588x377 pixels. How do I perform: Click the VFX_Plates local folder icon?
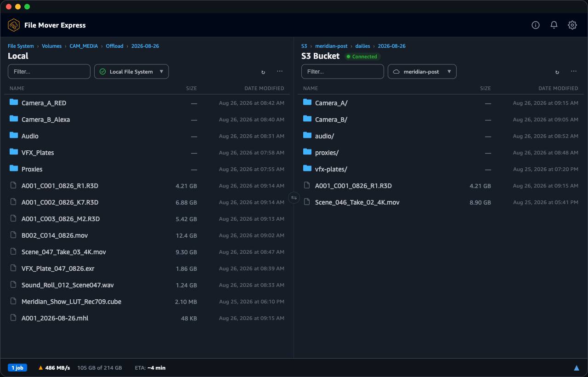(x=14, y=152)
